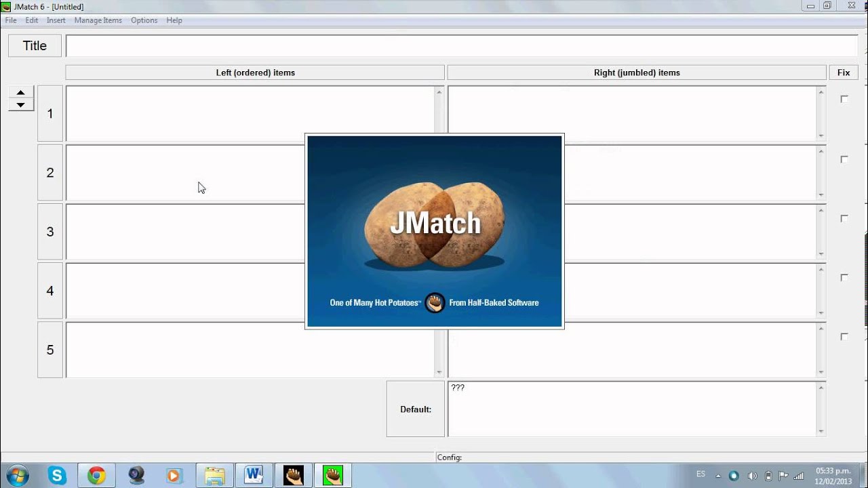Click the Default: label button
Viewport: 868px width, 488px height.
[x=416, y=409]
